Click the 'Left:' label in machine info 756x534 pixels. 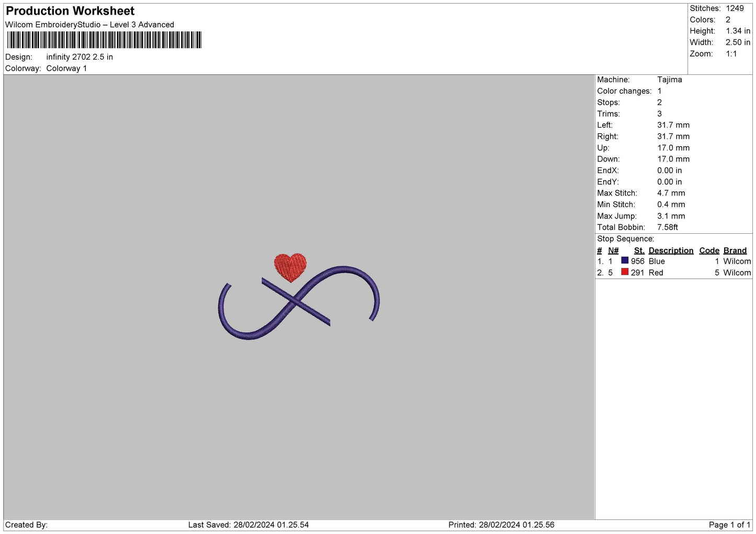(x=605, y=125)
